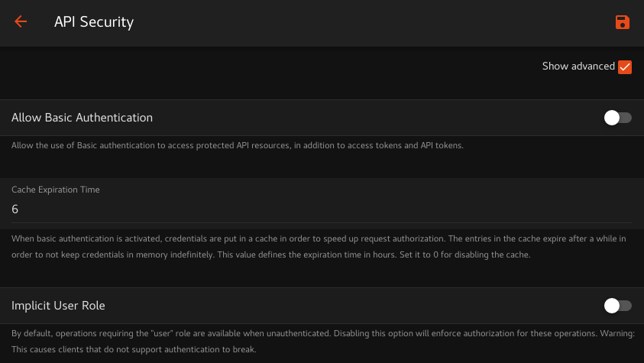The image size is (644, 363).
Task: Click the Implicit User Role heading
Action: click(x=58, y=306)
